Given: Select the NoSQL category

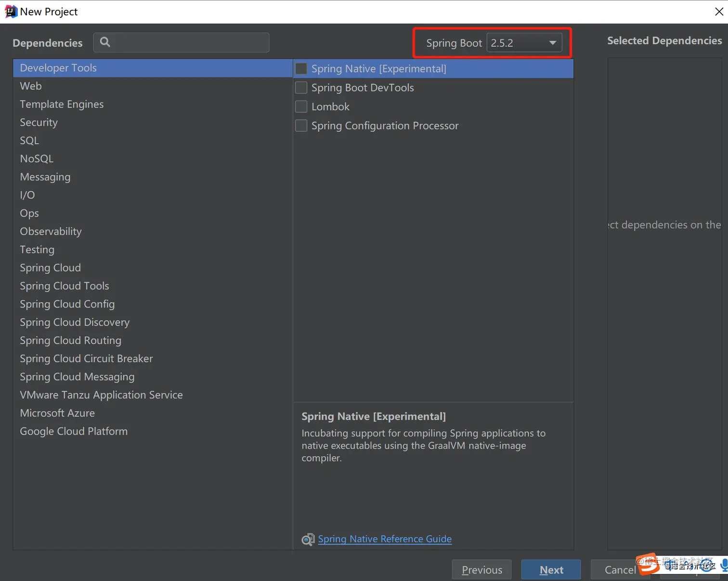Looking at the screenshot, I should pyautogui.click(x=153, y=159).
